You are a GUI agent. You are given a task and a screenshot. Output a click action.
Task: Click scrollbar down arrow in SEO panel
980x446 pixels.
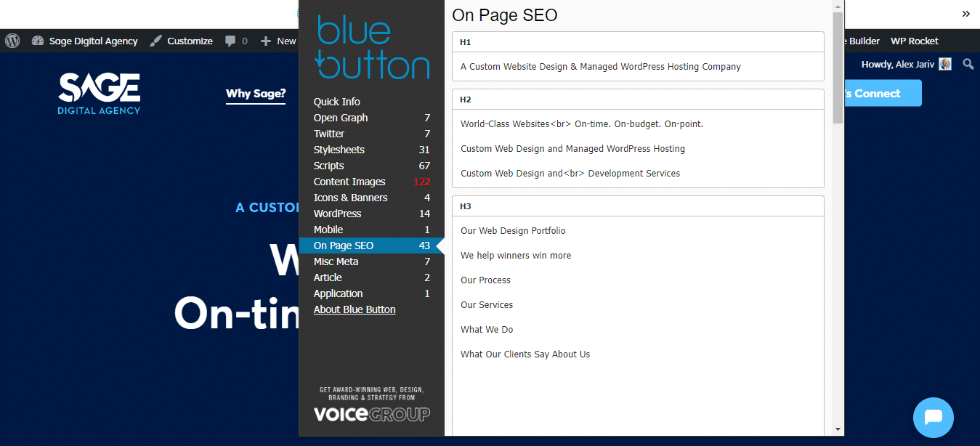838,429
